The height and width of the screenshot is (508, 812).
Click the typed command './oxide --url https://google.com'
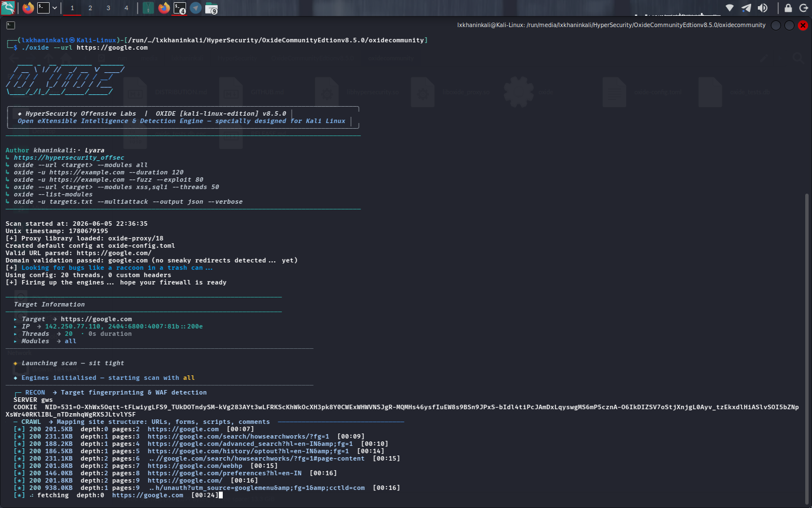click(85, 48)
